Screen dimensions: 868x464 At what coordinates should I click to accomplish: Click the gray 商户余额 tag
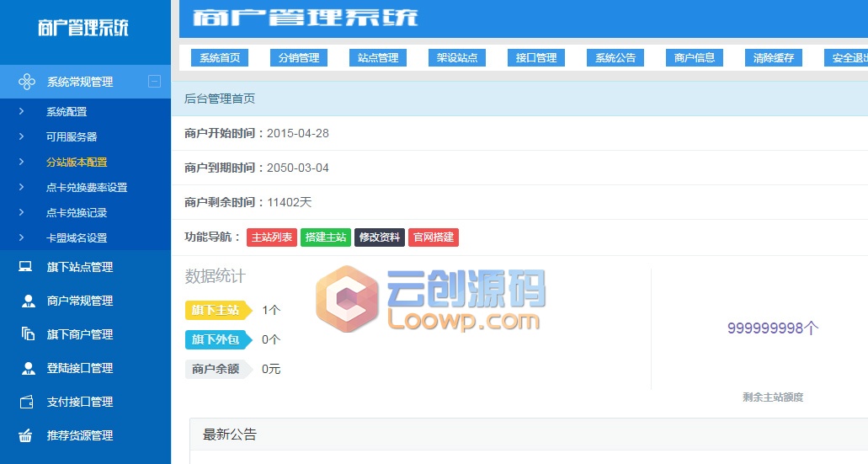click(x=218, y=369)
